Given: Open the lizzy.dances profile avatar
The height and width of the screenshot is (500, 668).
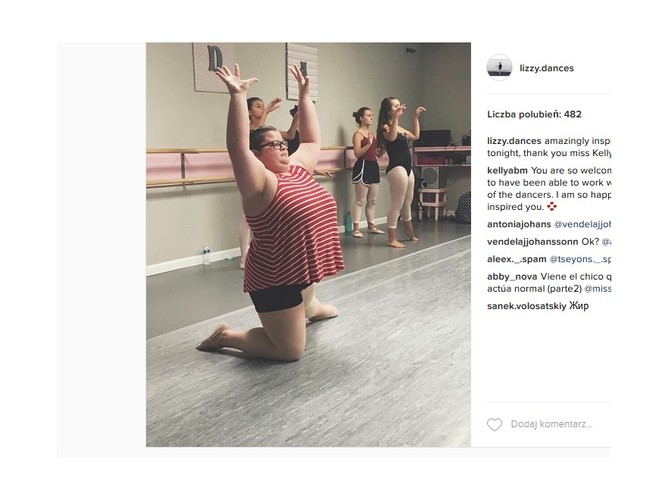Looking at the screenshot, I should click(x=499, y=67).
